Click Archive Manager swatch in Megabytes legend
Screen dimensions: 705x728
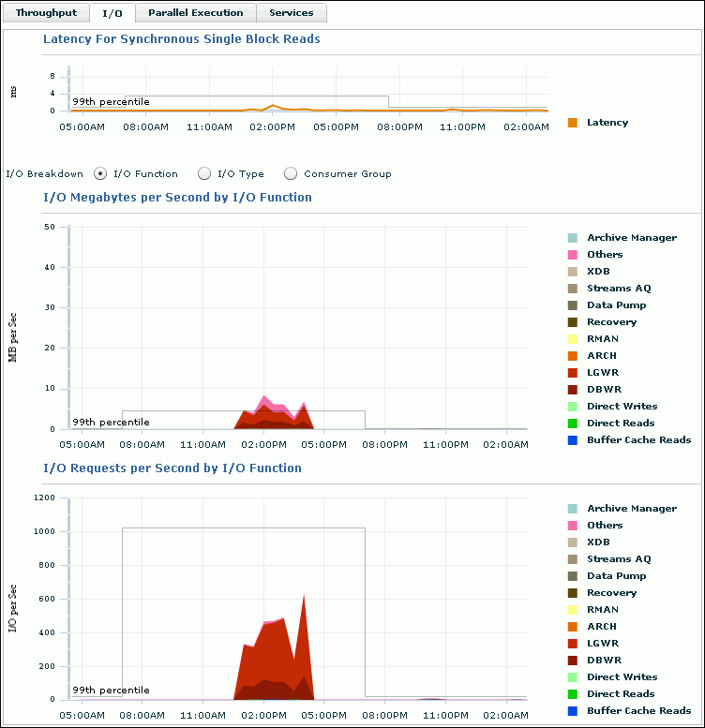click(x=572, y=238)
